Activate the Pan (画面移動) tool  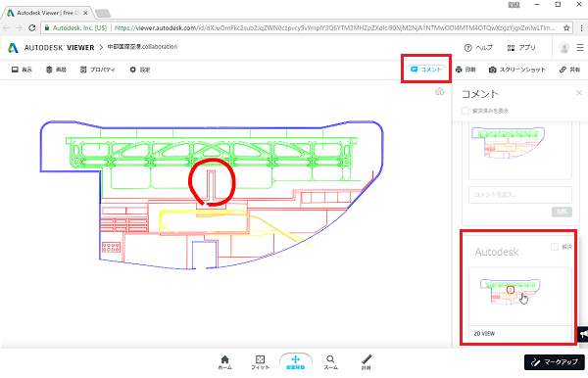pos(296,362)
